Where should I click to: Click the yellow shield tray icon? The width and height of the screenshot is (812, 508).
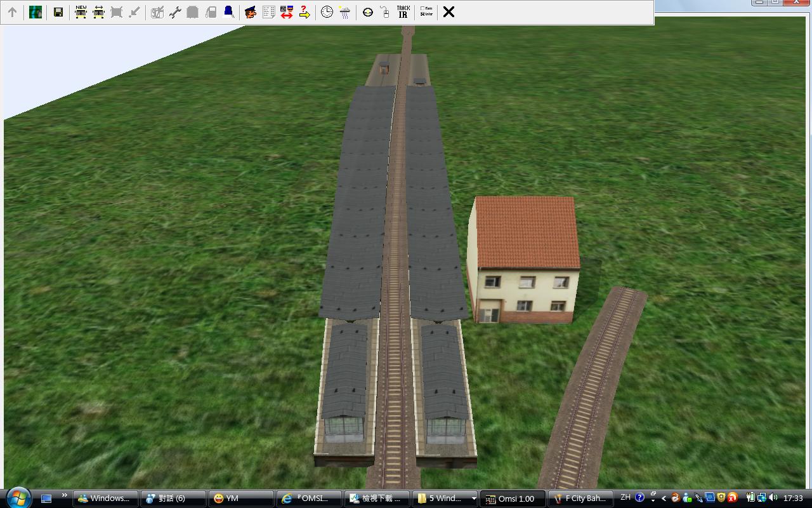(x=721, y=498)
